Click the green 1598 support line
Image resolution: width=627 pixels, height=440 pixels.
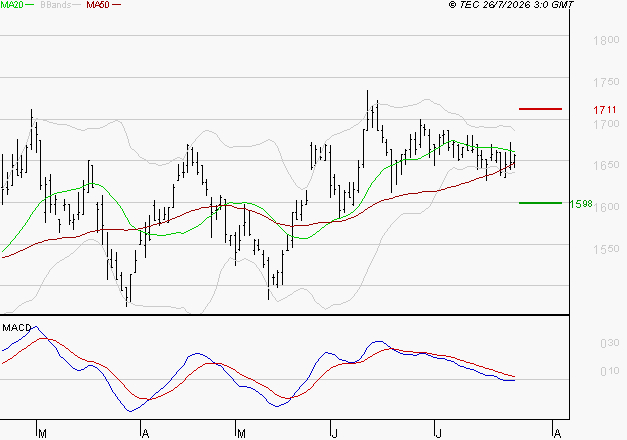(540, 203)
